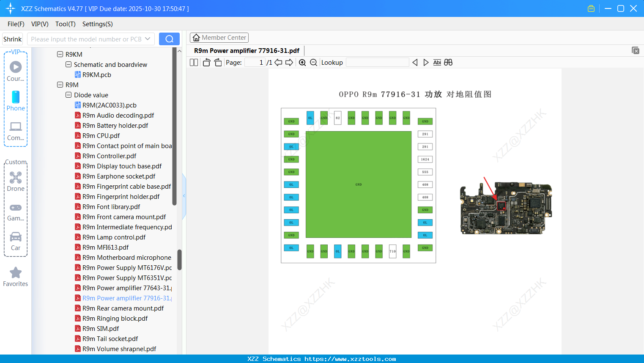The image size is (644, 363).
Task: Select the Drone category icon
Action: 16,181
